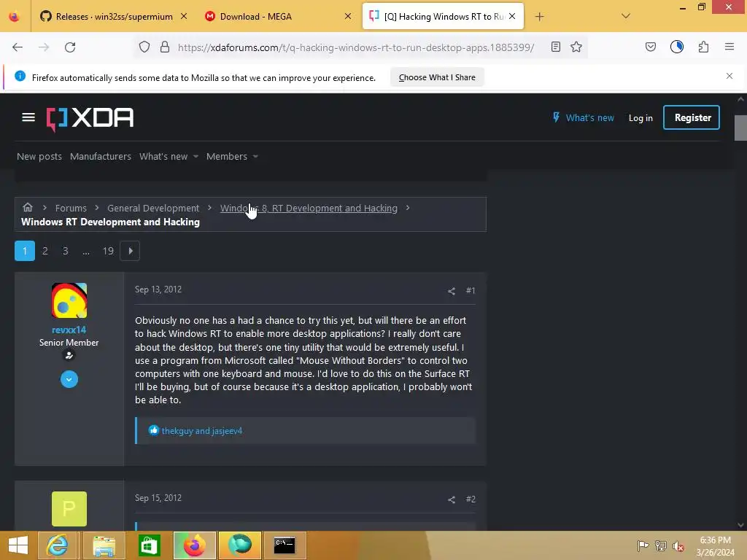
Task: Open What's new with lightning icon
Action: pos(583,117)
